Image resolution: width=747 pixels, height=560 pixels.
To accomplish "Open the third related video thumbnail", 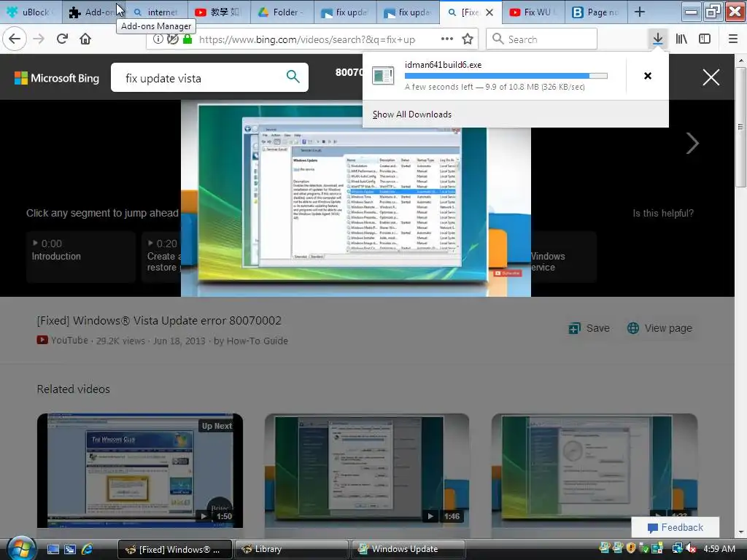I will coord(595,470).
